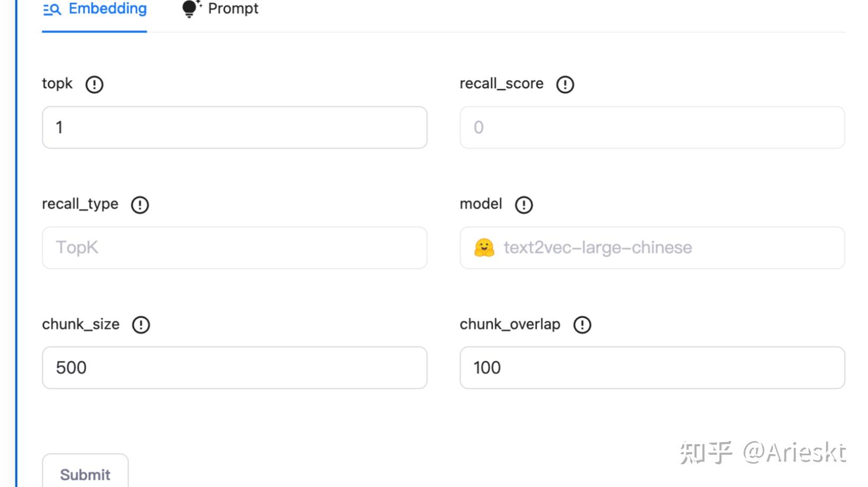Image resolution: width=868 pixels, height=487 pixels.
Task: Click the Prompt tab lightbulb icon
Action: (191, 8)
